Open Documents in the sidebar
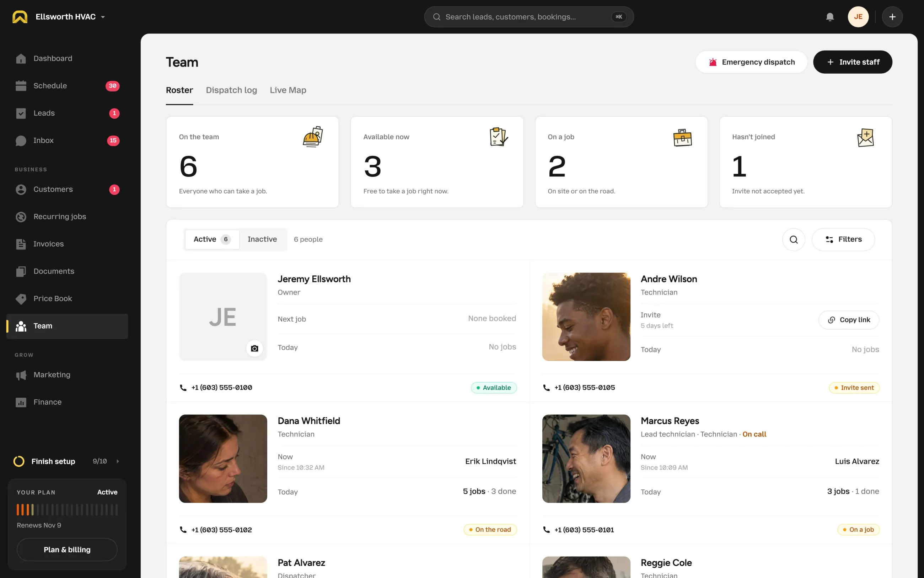Viewport: 924px width, 578px height. pos(67,271)
